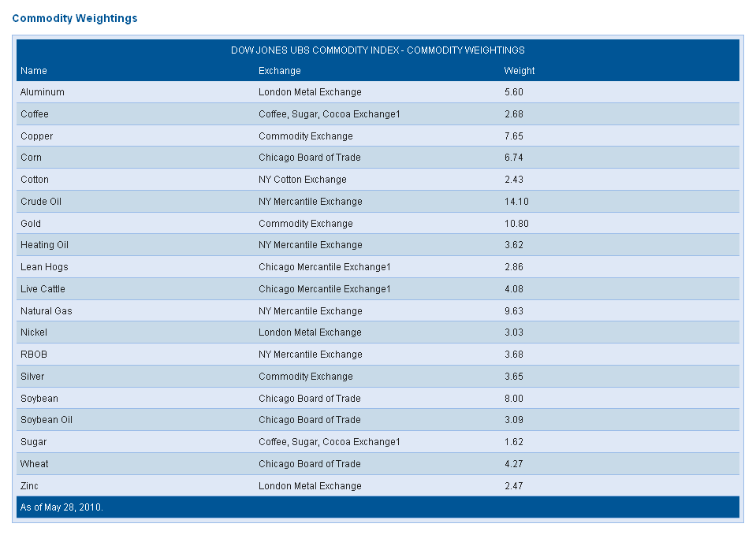
Task: Click the Zinc name cell
Action: [29, 486]
